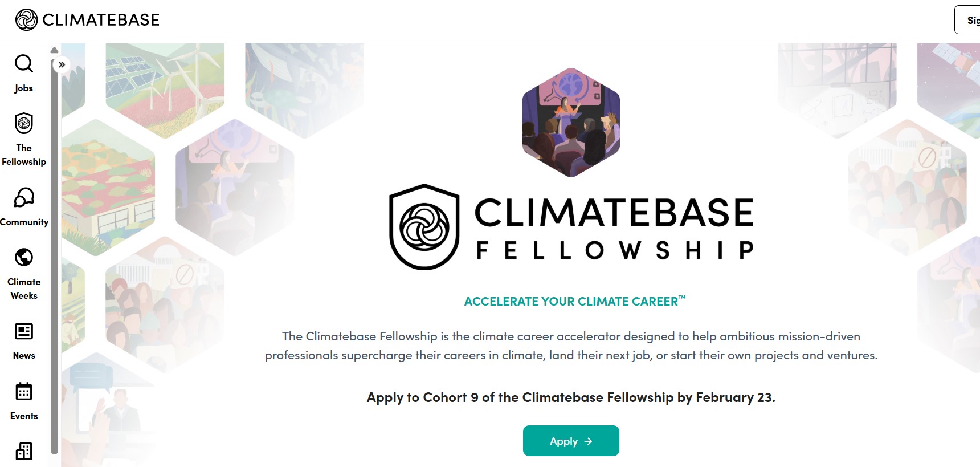Go to Climate Weeks from the sidebar
Screen dimensions: 980x467
[23, 274]
